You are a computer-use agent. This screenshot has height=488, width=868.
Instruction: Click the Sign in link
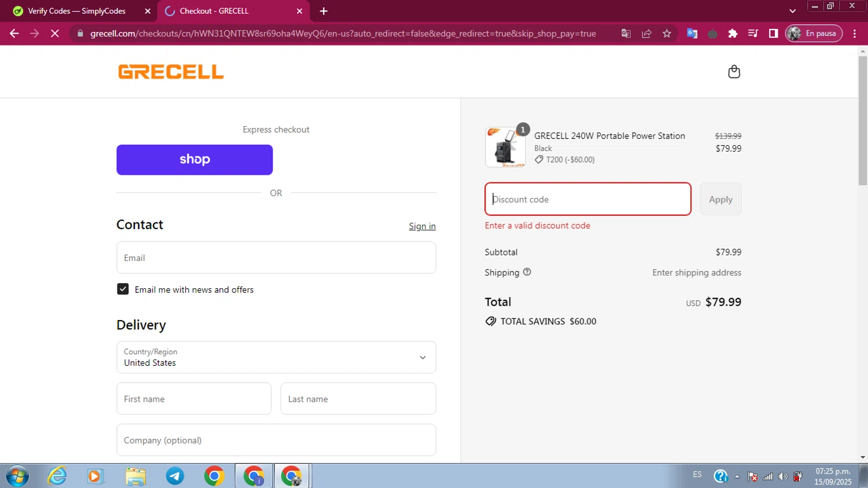point(422,226)
